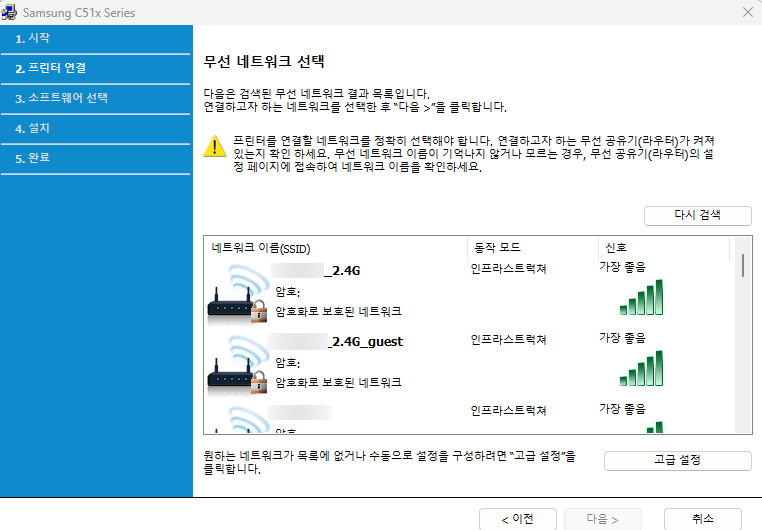Click the 다시 검색 (rescan) button
The height and width of the screenshot is (530, 762).
697,215
